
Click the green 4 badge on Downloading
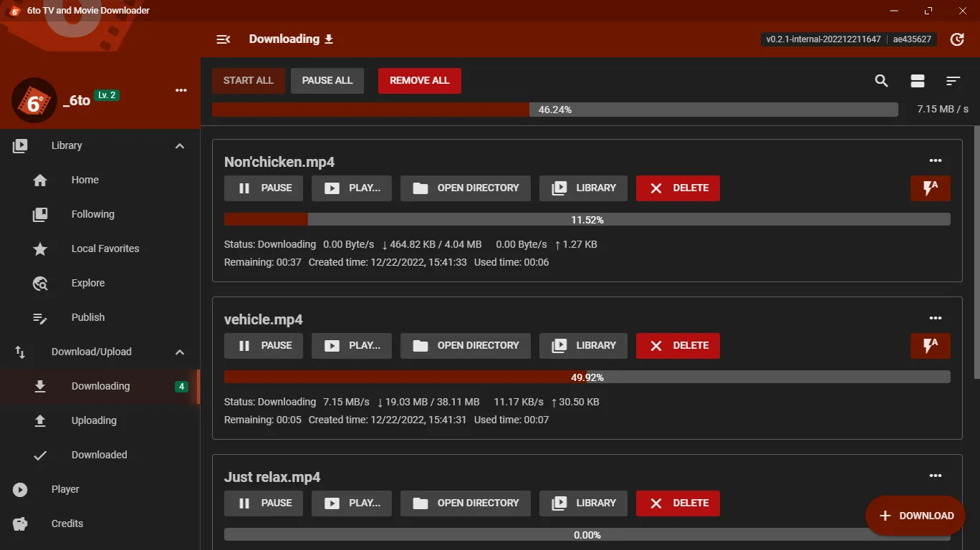click(x=182, y=387)
